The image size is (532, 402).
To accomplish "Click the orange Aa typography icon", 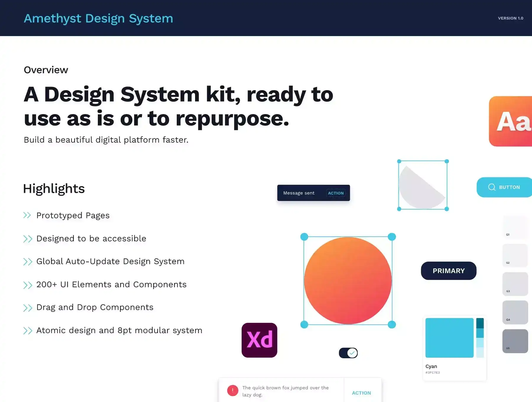I will 511,121.
